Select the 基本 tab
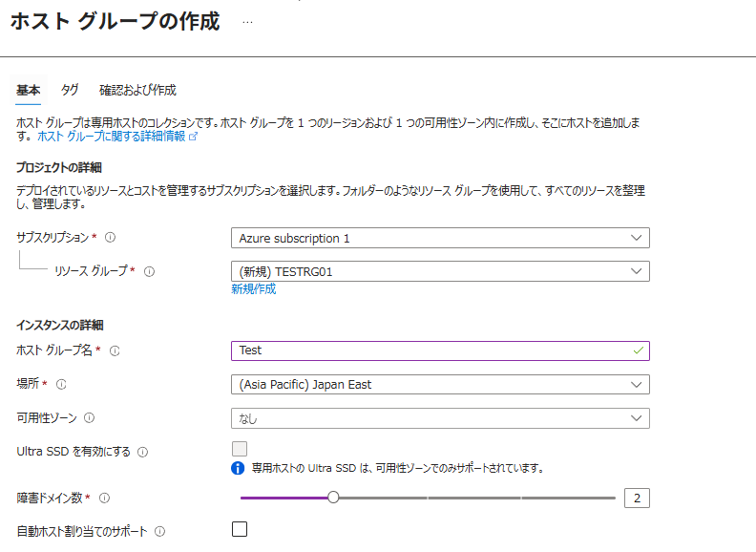The width and height of the screenshot is (756, 552). click(28, 90)
